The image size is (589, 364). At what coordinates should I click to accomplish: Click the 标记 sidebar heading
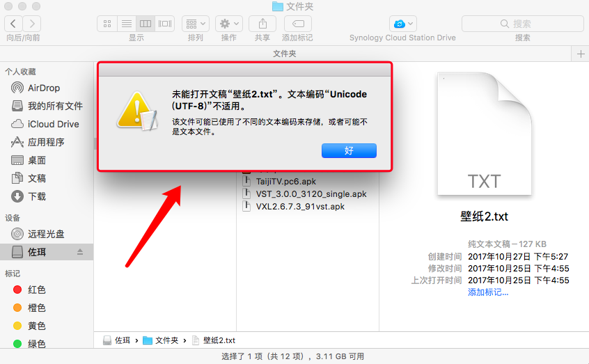(x=13, y=274)
